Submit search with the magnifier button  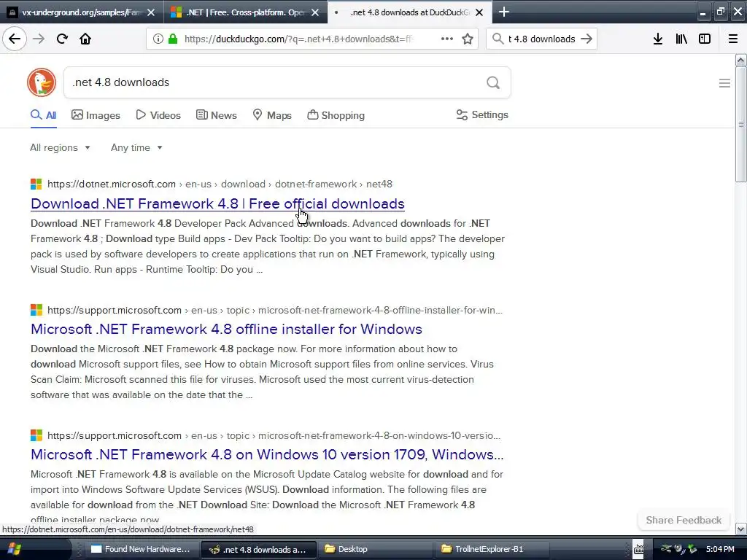click(x=493, y=82)
